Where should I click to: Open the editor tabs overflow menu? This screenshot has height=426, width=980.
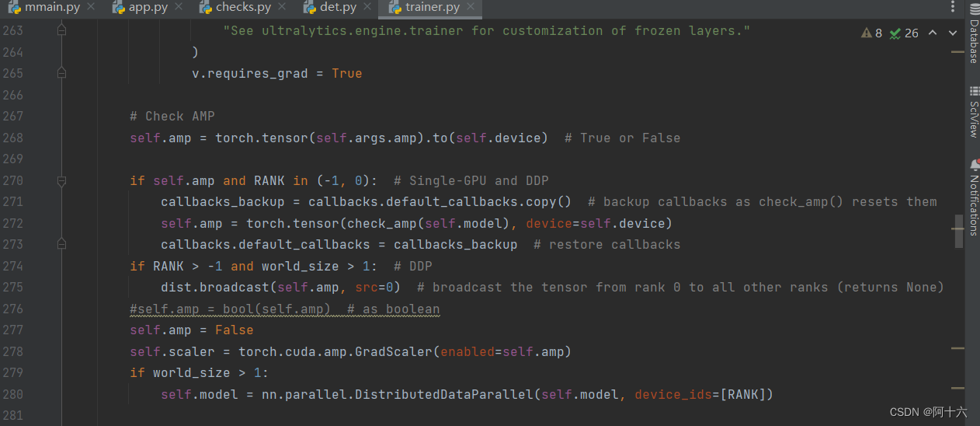click(952, 7)
